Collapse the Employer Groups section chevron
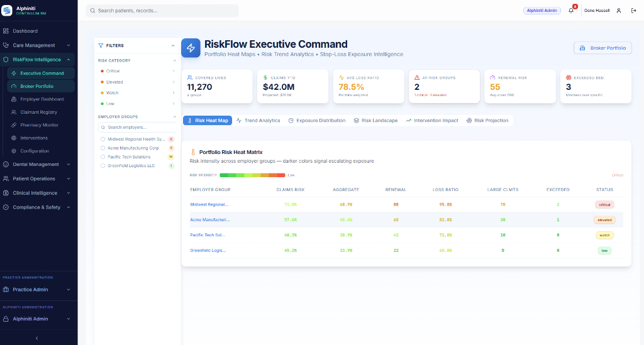Screen dimensions: 644x345 tap(175, 117)
